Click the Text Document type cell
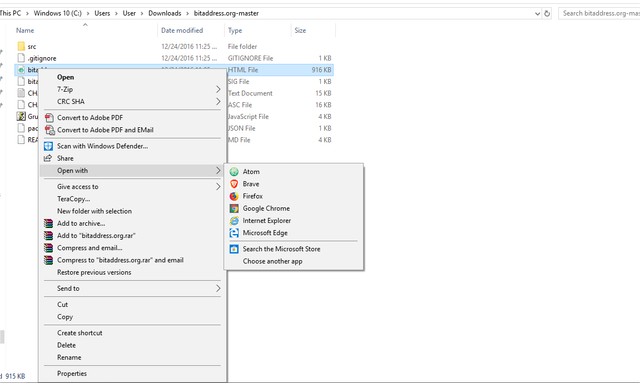640x383 pixels. [x=250, y=93]
